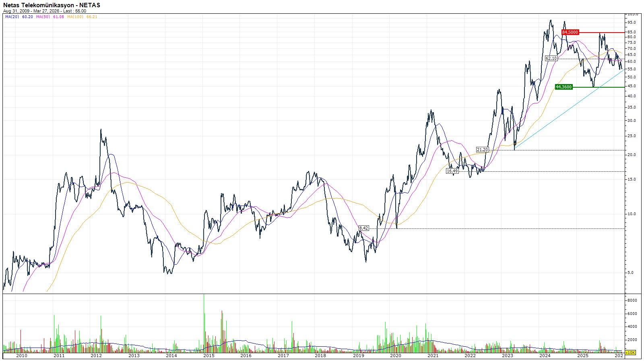Click the 2010 year label on time axis
This screenshot has width=644, height=362.
click(22, 356)
